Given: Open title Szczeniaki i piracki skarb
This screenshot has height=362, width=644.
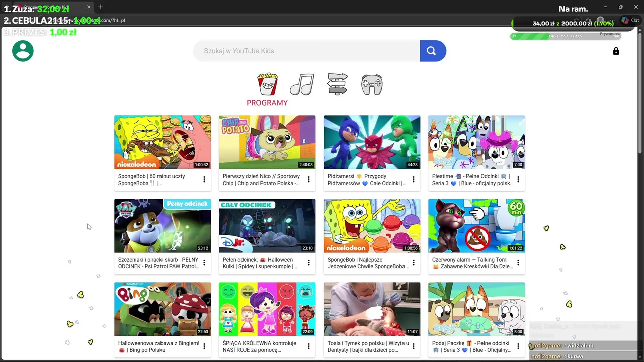Looking at the screenshot, I should point(158,263).
